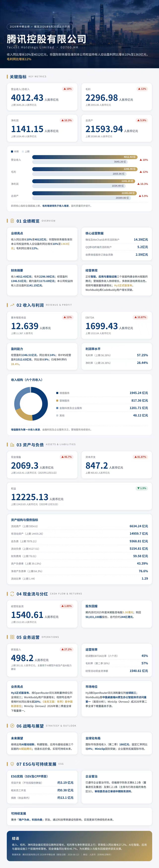Click the 增值服务 legend color square

click(x=57, y=393)
